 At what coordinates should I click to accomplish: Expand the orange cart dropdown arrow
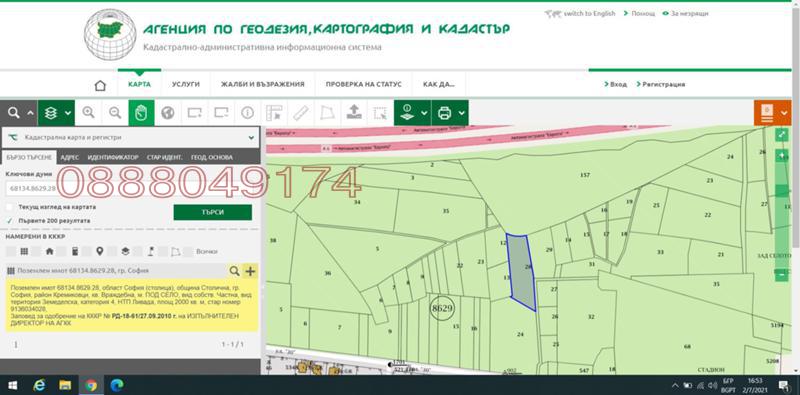point(785,113)
